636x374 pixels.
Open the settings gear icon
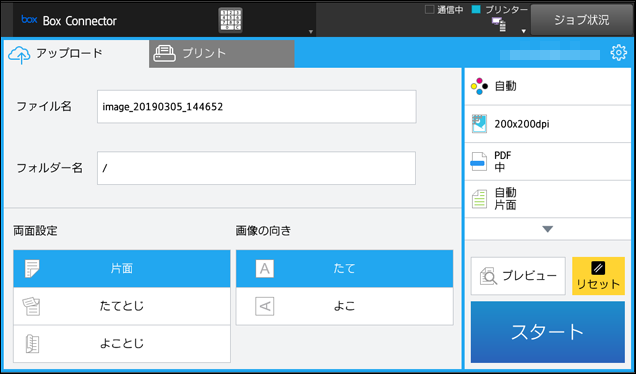(618, 53)
